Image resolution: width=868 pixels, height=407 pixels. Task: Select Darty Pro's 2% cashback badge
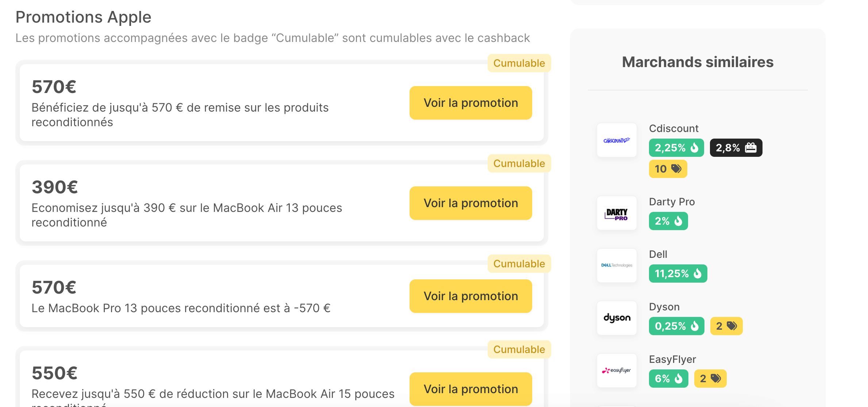[668, 221]
